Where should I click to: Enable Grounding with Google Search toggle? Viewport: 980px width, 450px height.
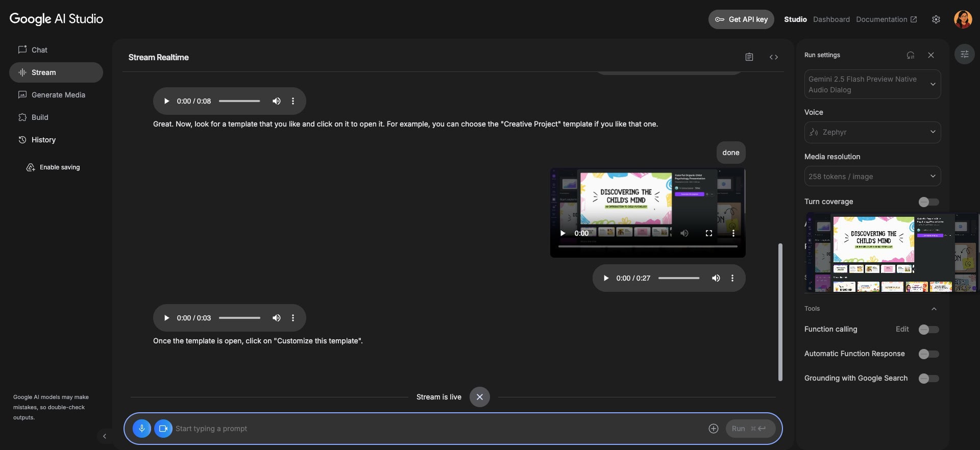pos(928,379)
